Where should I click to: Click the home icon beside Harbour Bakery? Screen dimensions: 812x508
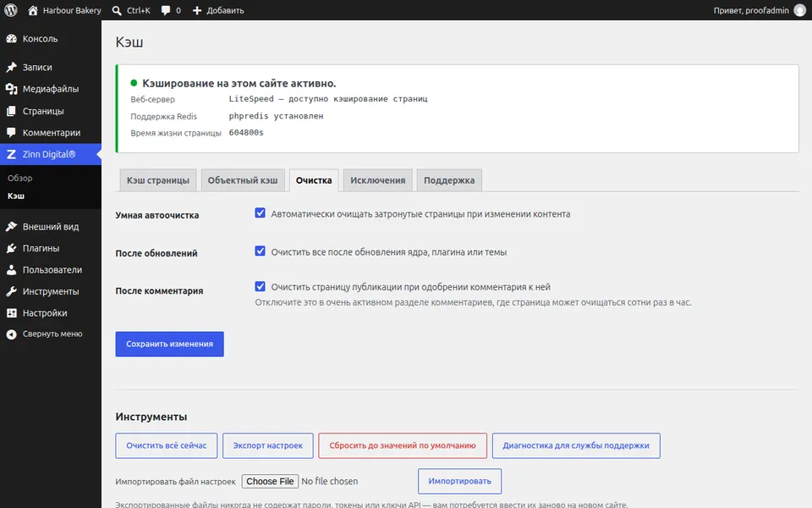coord(33,10)
